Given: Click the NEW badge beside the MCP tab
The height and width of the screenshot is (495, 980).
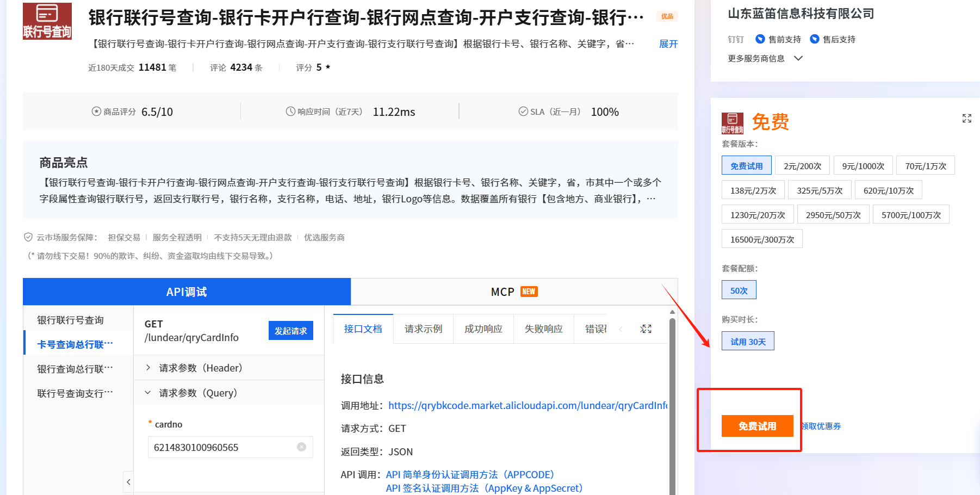Looking at the screenshot, I should [x=528, y=291].
